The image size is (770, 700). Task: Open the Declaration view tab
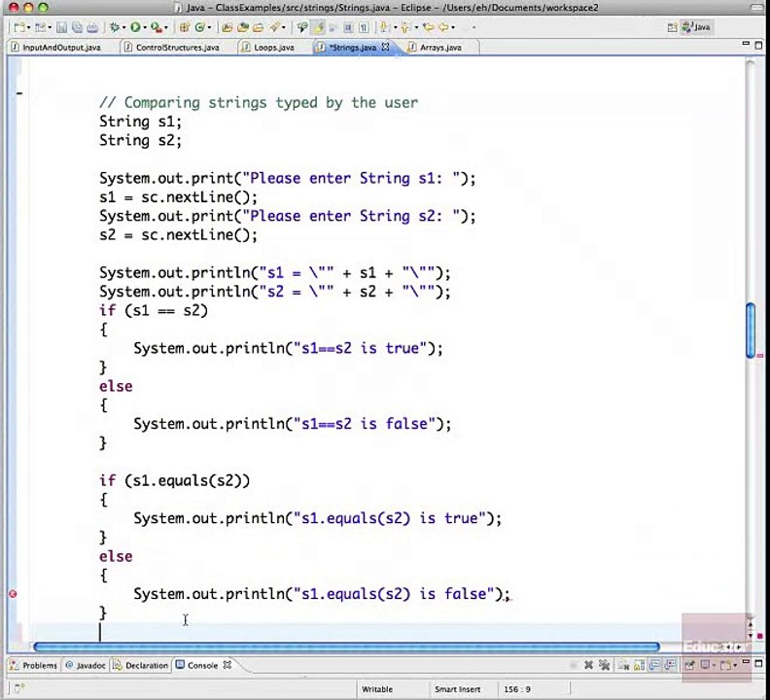coord(141,665)
